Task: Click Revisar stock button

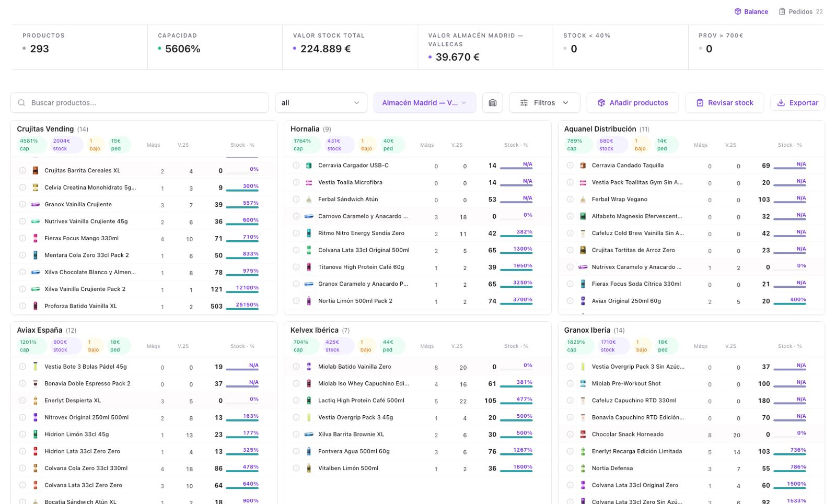Action: (x=724, y=103)
